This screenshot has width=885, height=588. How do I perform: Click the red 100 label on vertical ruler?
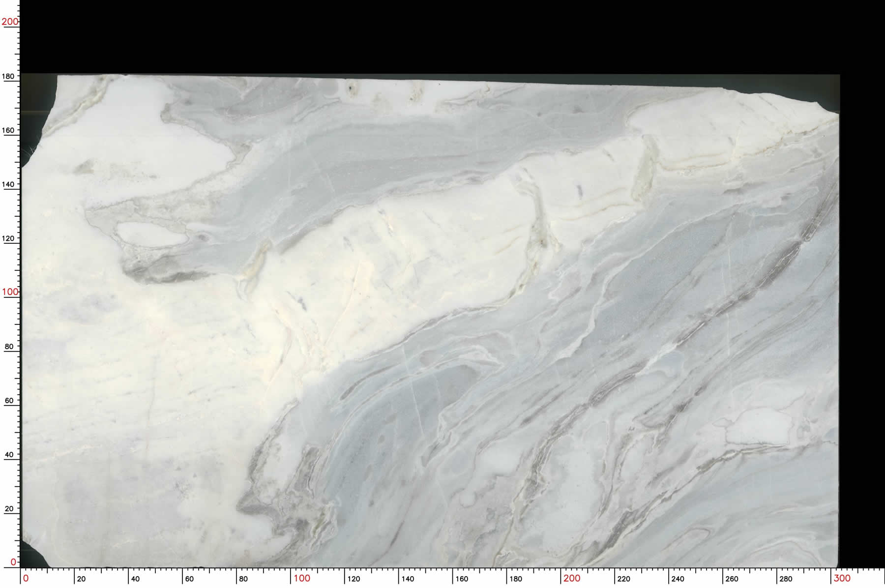(9, 292)
